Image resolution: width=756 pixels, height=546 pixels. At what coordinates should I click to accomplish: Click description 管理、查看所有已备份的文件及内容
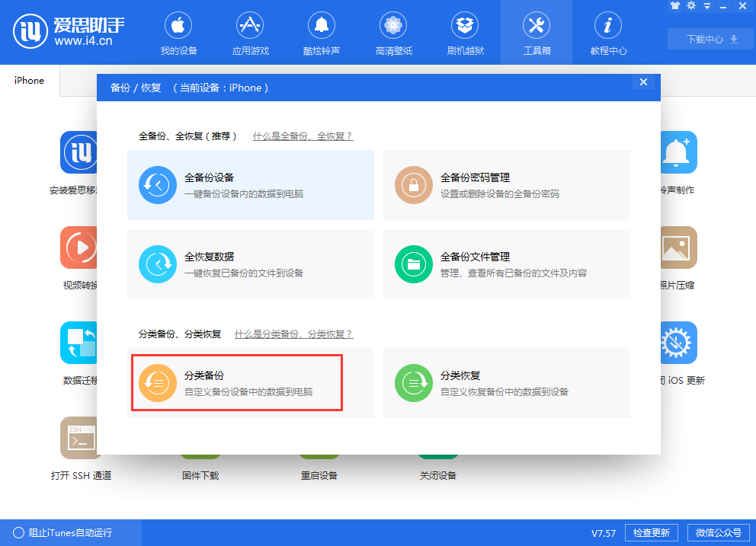coord(514,273)
